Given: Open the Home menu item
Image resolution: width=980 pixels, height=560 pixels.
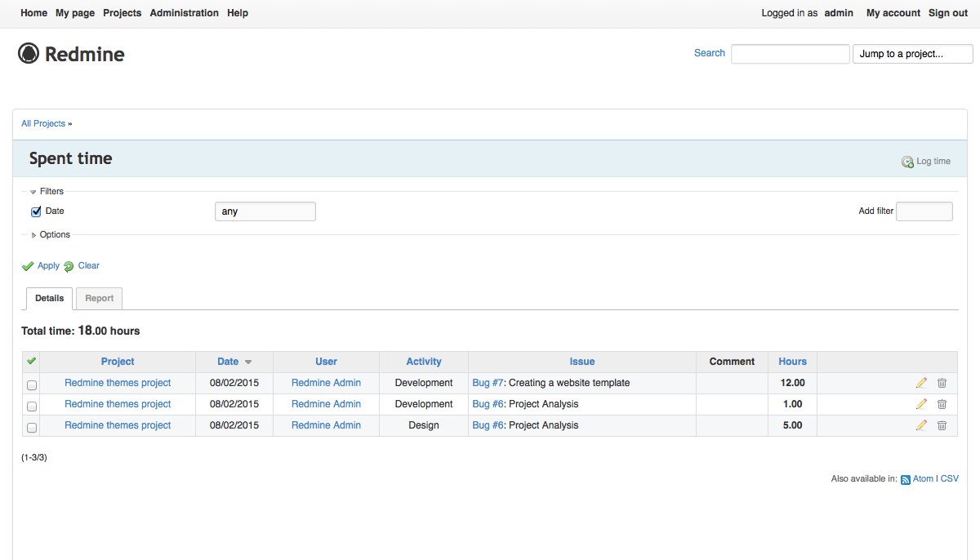Looking at the screenshot, I should [33, 13].
